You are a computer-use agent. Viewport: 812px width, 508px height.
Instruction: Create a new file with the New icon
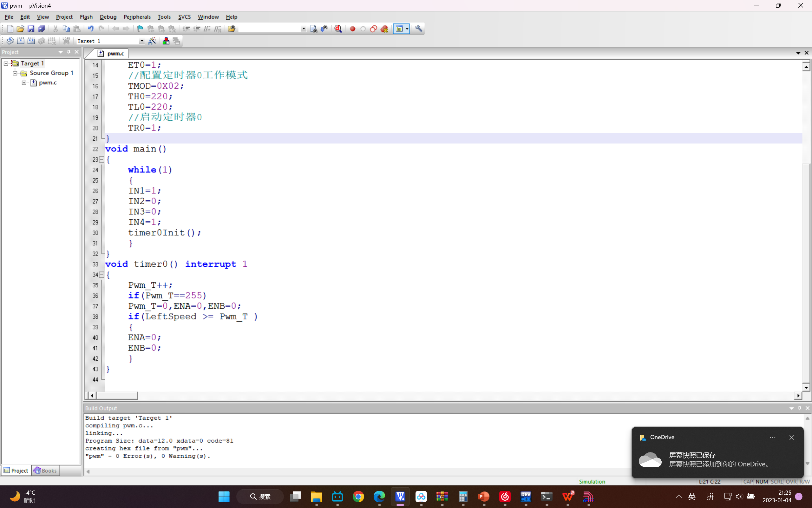10,29
